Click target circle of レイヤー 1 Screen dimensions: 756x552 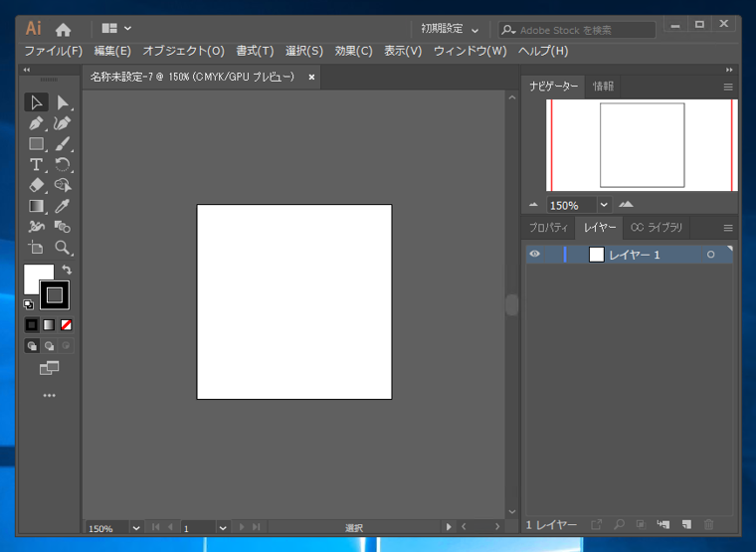[x=710, y=255]
